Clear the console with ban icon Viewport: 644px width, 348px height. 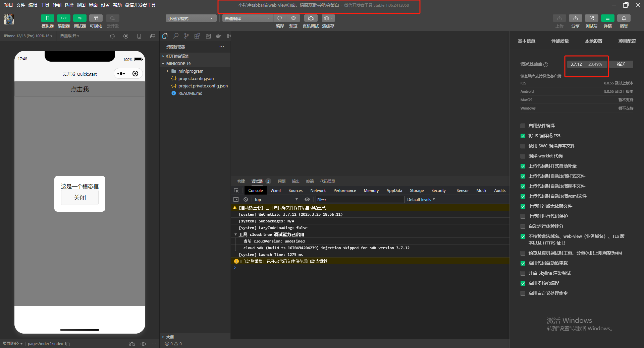click(246, 199)
